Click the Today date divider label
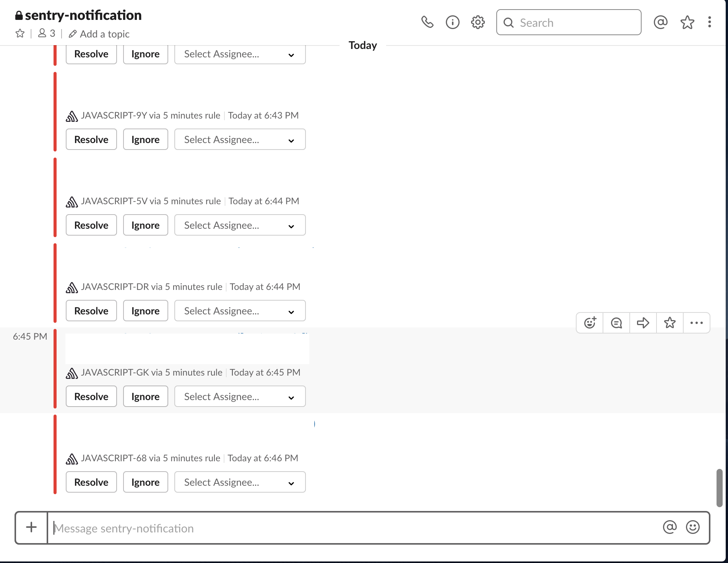Viewport: 728px width, 563px height. pos(363,45)
